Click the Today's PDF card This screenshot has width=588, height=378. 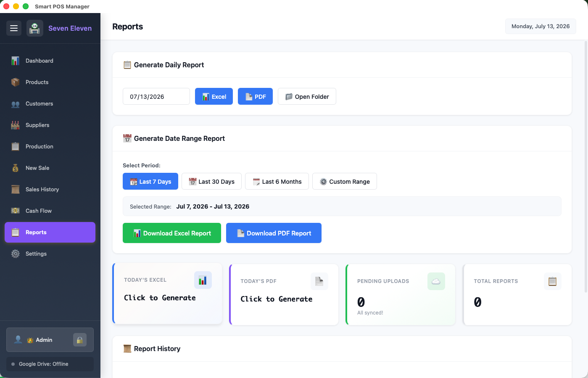point(284,294)
